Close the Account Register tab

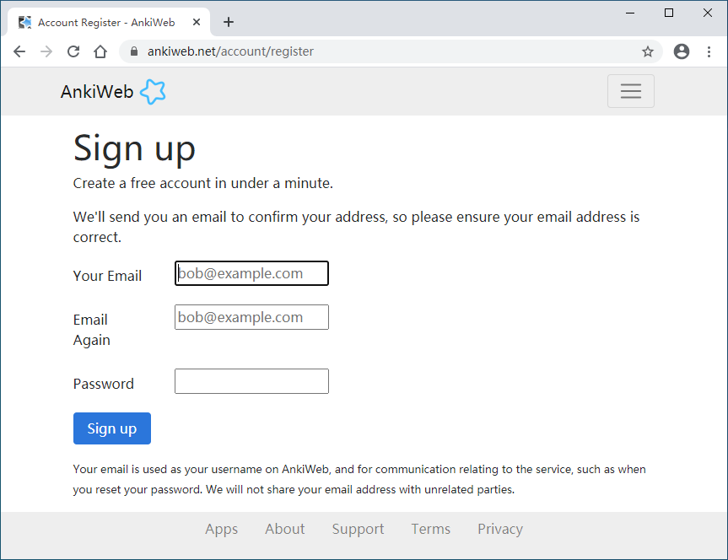[x=197, y=22]
